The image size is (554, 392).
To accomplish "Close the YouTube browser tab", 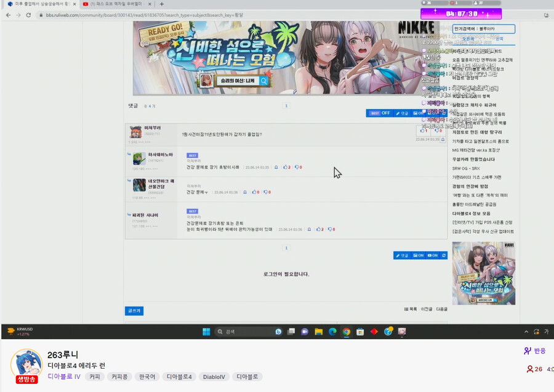I will tap(150, 4).
